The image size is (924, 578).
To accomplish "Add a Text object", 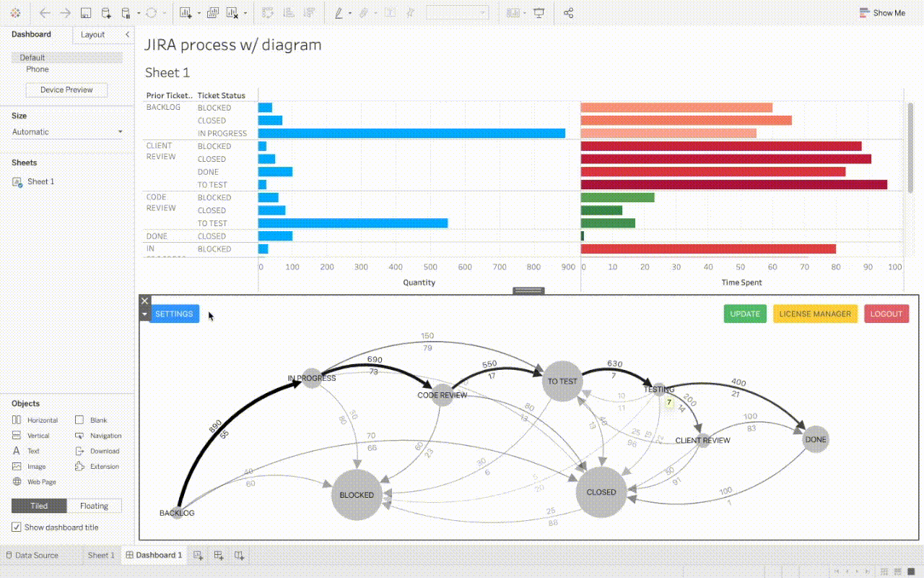I will (26, 451).
